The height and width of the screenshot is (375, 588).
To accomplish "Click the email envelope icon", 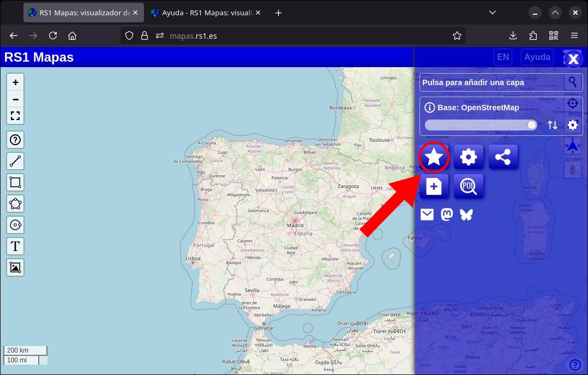I will tap(427, 215).
